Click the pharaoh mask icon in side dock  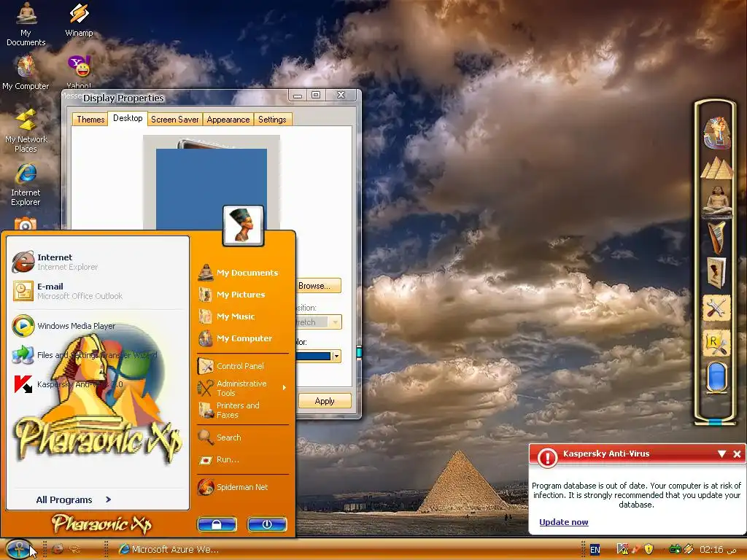point(716,132)
